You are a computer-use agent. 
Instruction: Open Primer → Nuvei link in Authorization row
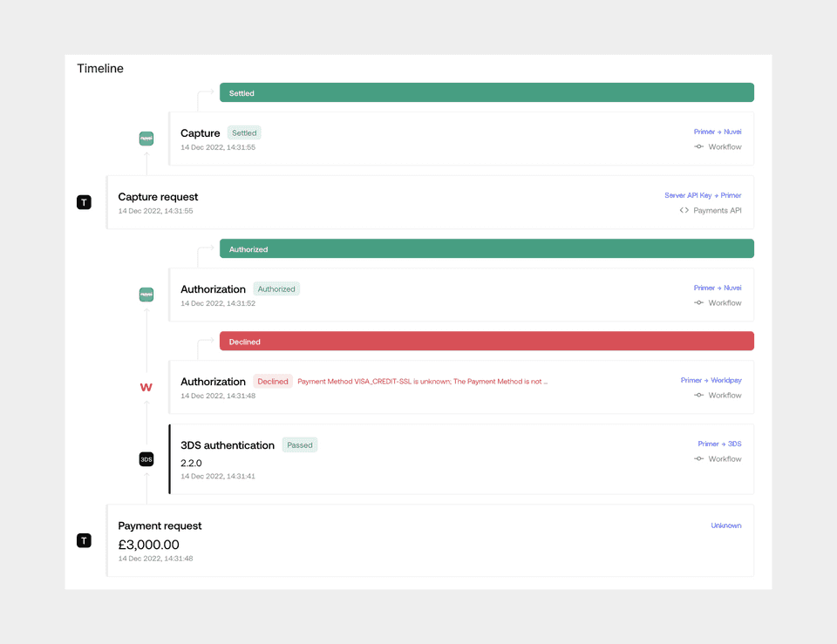718,288
